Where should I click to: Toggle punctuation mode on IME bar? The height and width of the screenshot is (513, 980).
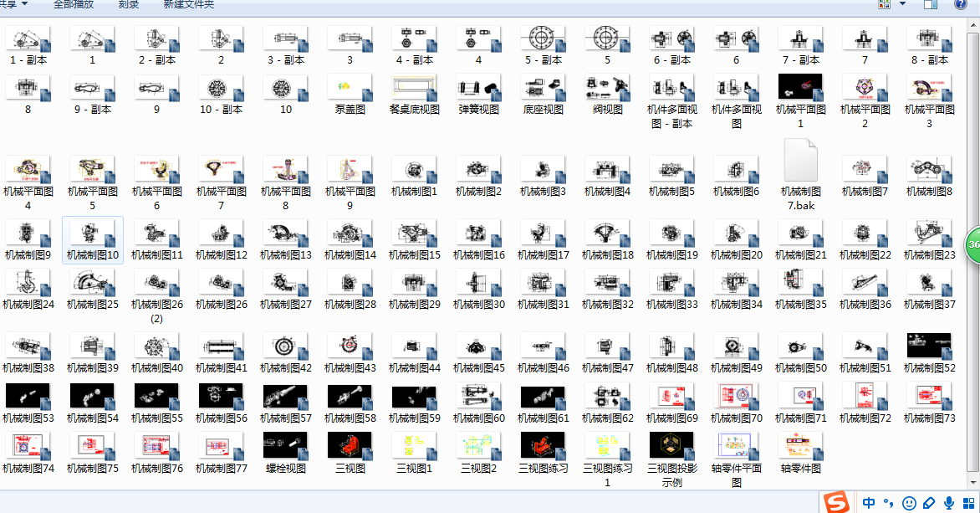[888, 502]
